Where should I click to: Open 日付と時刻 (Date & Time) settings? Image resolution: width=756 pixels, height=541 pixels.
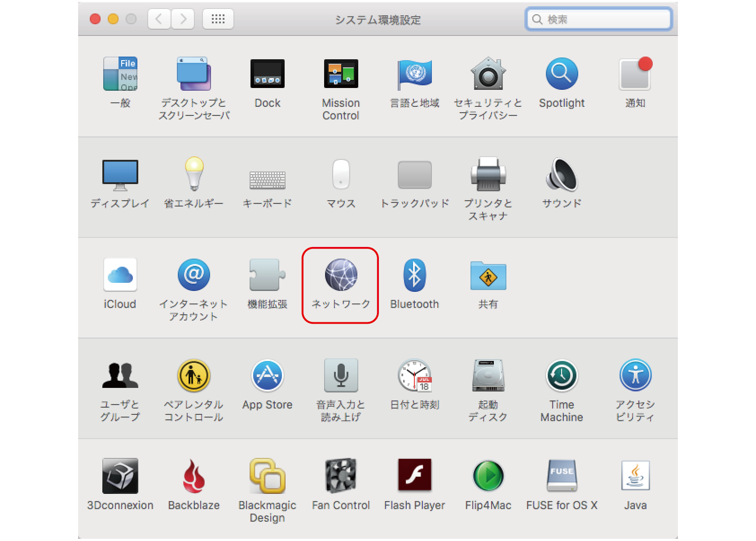(x=414, y=376)
